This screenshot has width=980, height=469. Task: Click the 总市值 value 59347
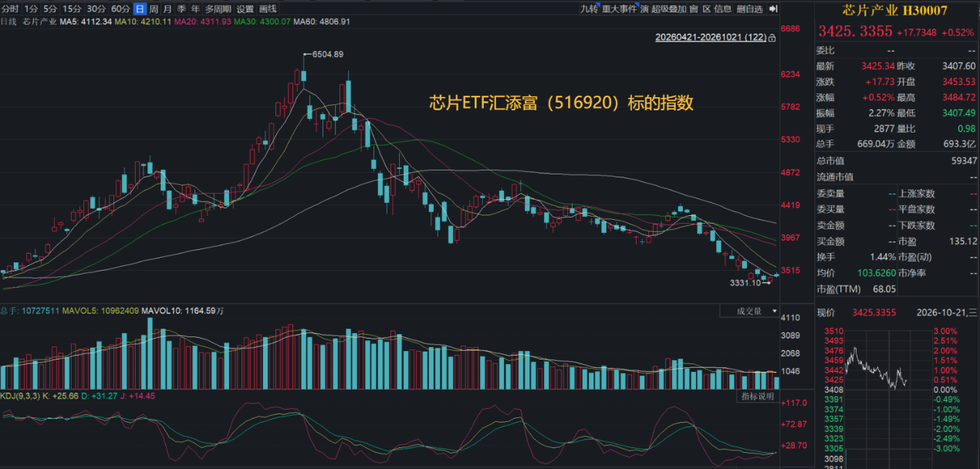coord(965,160)
